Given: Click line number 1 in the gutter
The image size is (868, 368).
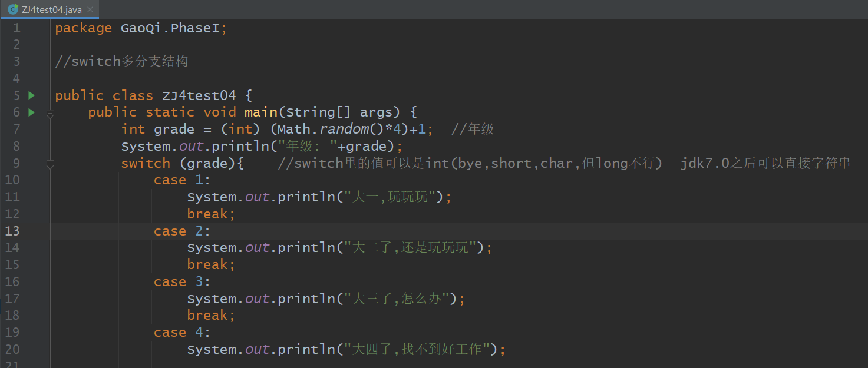Looking at the screenshot, I should (x=16, y=28).
